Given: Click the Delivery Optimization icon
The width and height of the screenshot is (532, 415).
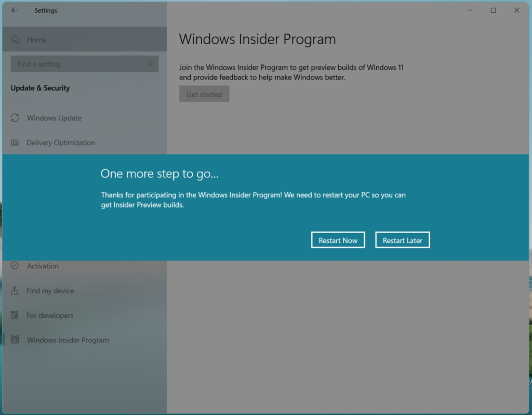Looking at the screenshot, I should click(x=15, y=142).
